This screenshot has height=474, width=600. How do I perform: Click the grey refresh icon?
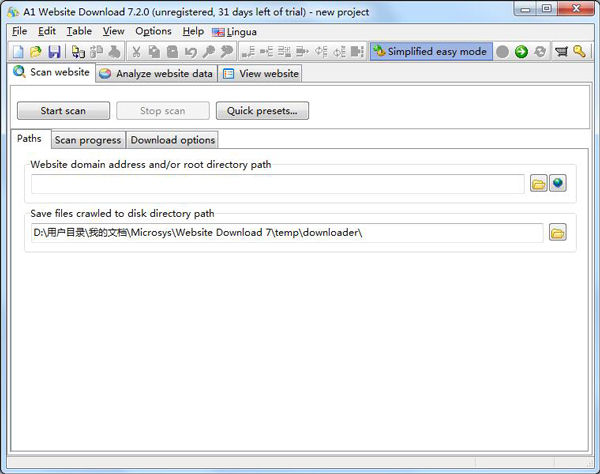(540, 52)
